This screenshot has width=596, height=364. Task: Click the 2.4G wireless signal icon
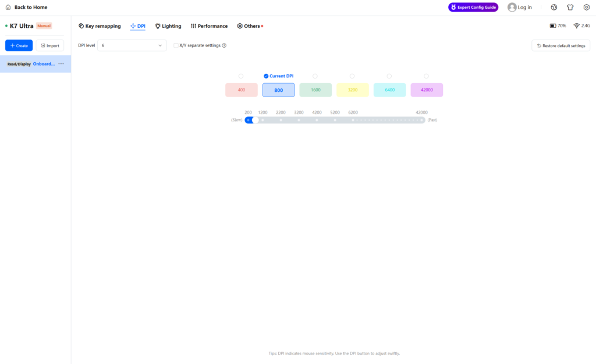click(x=576, y=26)
